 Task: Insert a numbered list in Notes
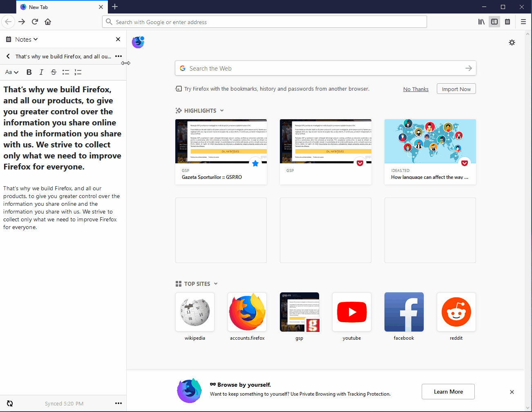click(x=78, y=72)
